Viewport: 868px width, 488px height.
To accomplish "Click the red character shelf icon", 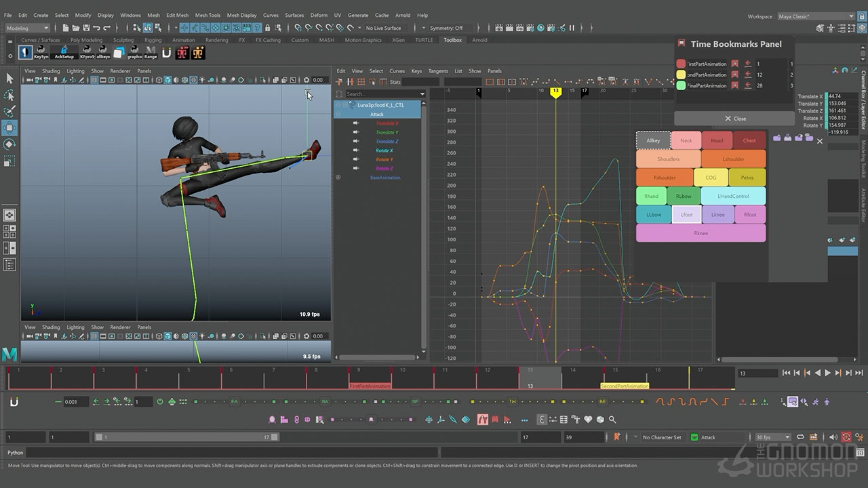I will [x=182, y=53].
